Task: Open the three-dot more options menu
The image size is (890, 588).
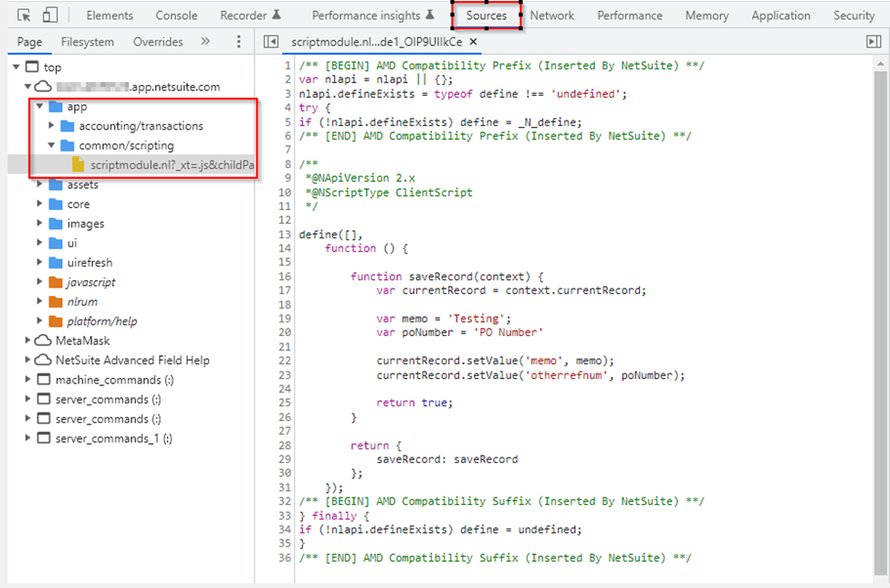Action: (x=238, y=41)
